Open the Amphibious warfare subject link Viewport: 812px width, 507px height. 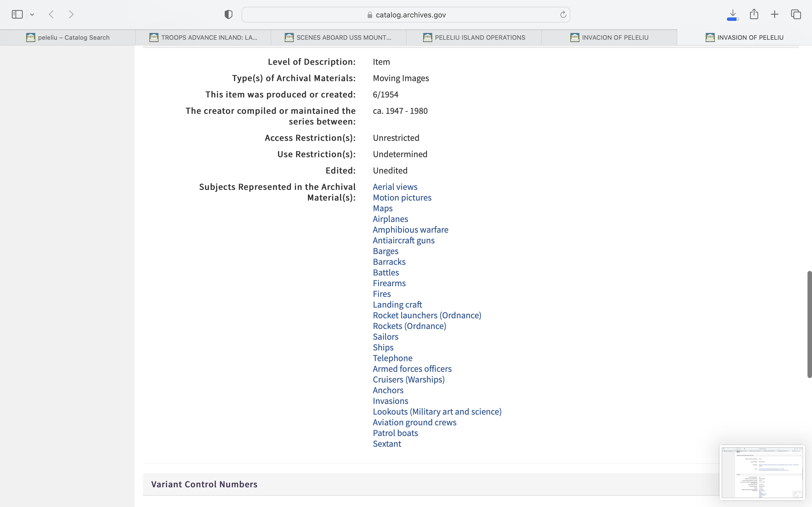pyautogui.click(x=410, y=230)
